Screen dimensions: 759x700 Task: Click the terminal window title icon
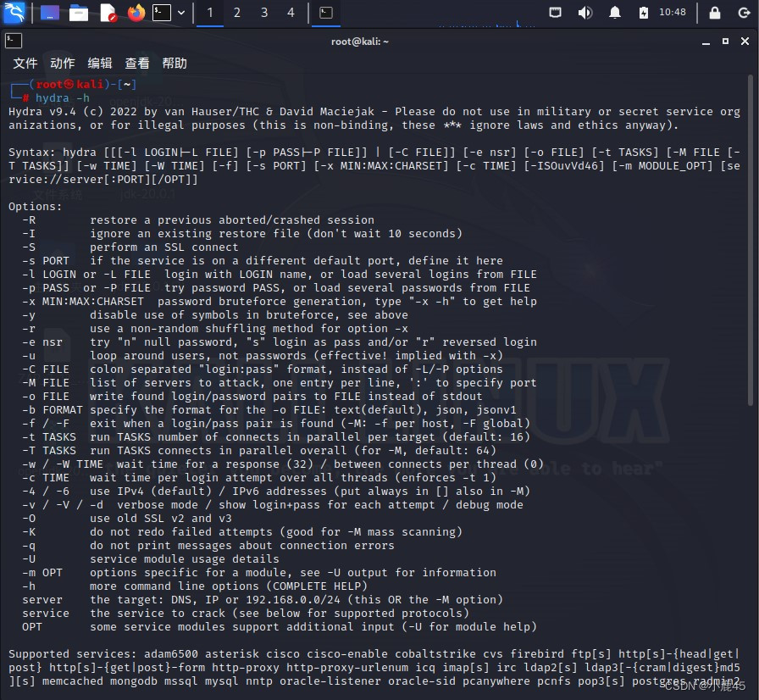(14, 42)
